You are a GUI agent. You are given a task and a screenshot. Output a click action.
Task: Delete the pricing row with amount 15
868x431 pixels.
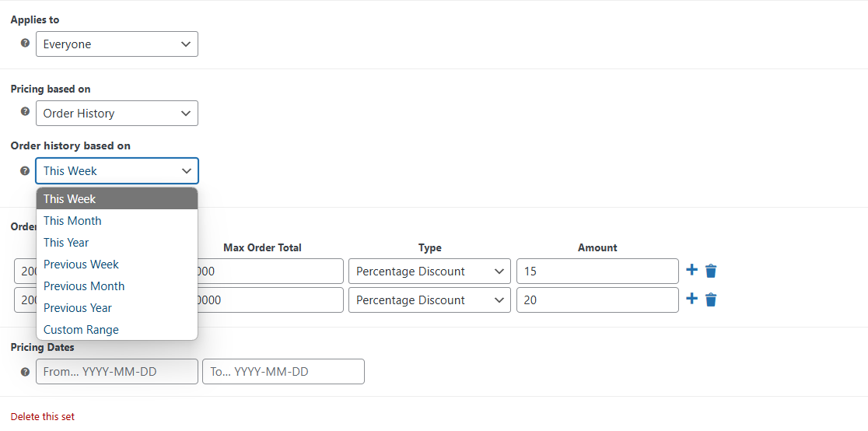coord(712,271)
